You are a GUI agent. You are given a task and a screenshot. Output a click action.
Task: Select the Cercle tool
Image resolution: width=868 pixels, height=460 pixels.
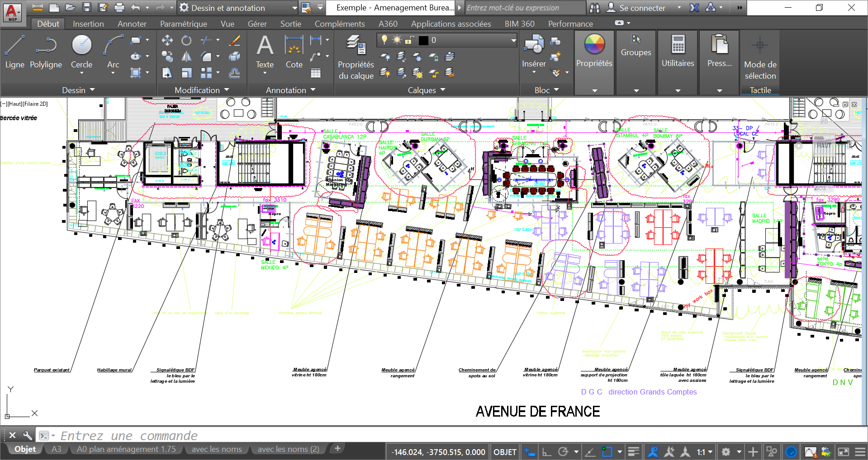click(81, 53)
